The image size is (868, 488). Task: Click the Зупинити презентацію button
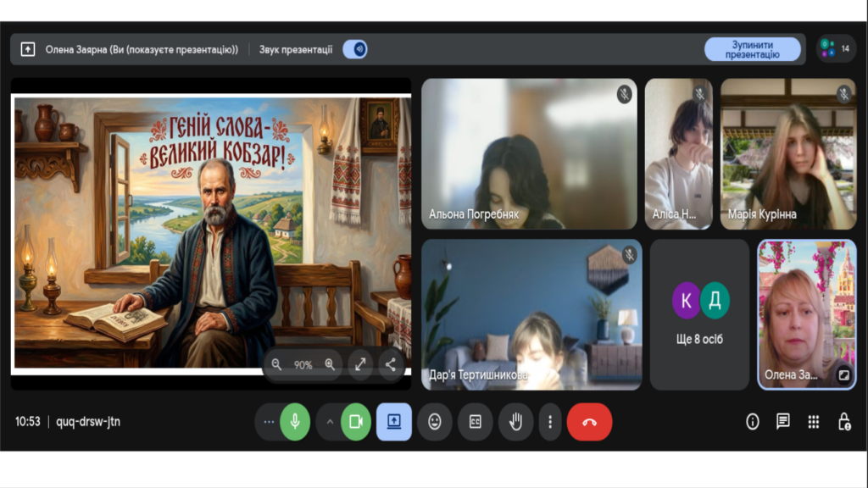[752, 49]
